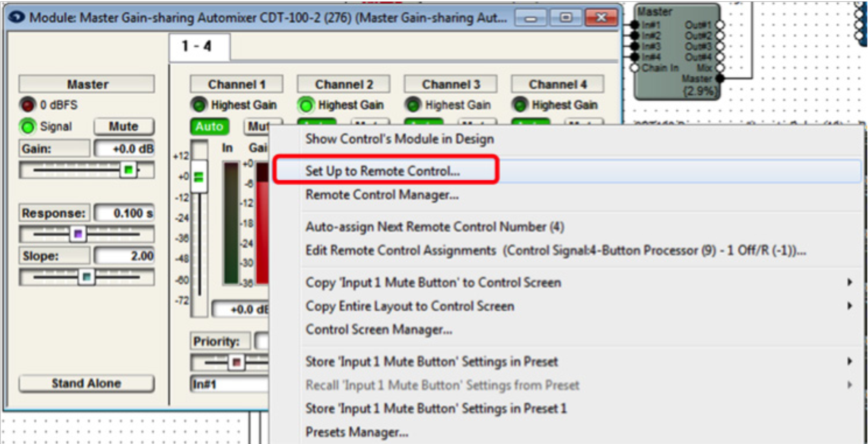Toggle the Stand Alone button
The width and height of the screenshot is (868, 444).
pos(86,383)
